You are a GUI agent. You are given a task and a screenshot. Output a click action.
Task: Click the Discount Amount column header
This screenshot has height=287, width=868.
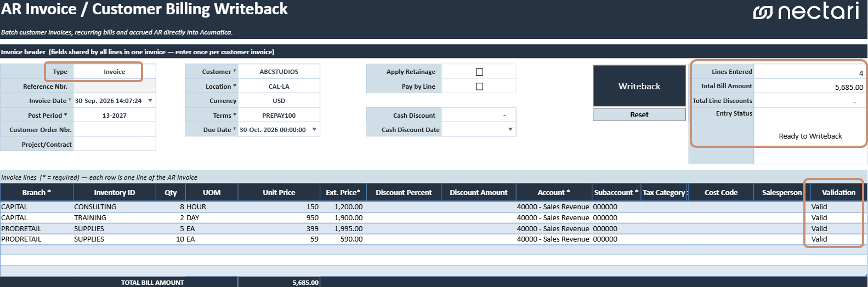(479, 192)
